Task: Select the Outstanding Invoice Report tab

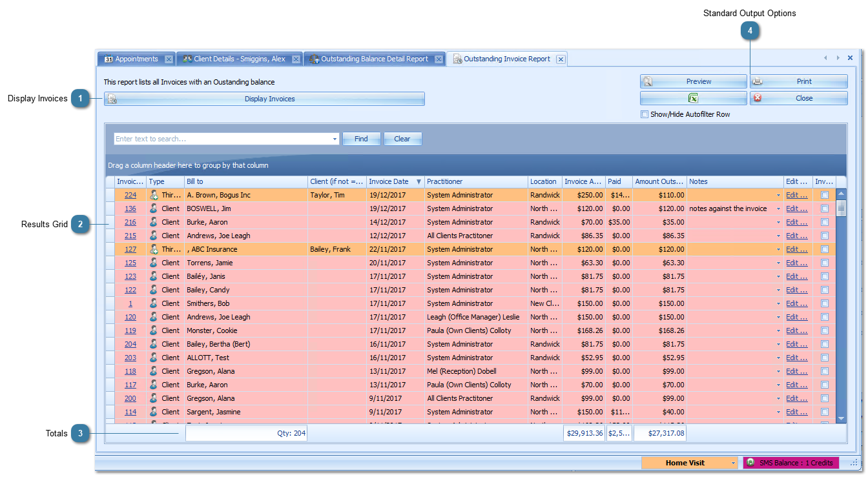Action: click(x=507, y=59)
